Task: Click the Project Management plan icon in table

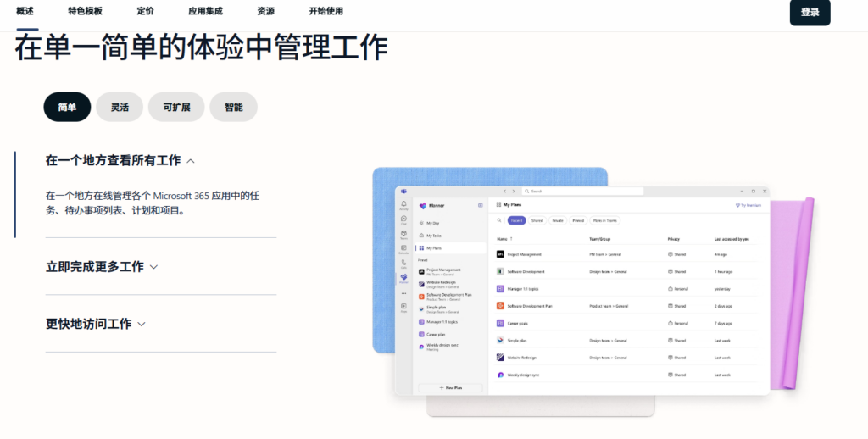Action: 500,254
